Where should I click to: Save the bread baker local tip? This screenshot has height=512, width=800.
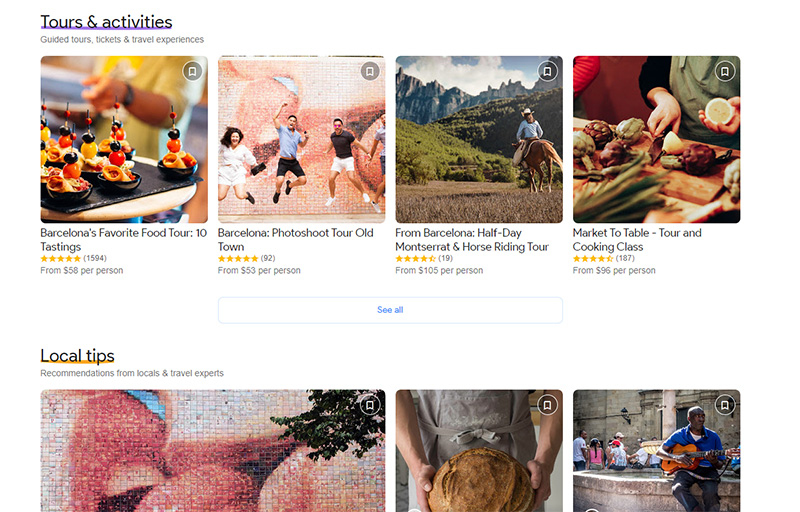[x=547, y=405]
